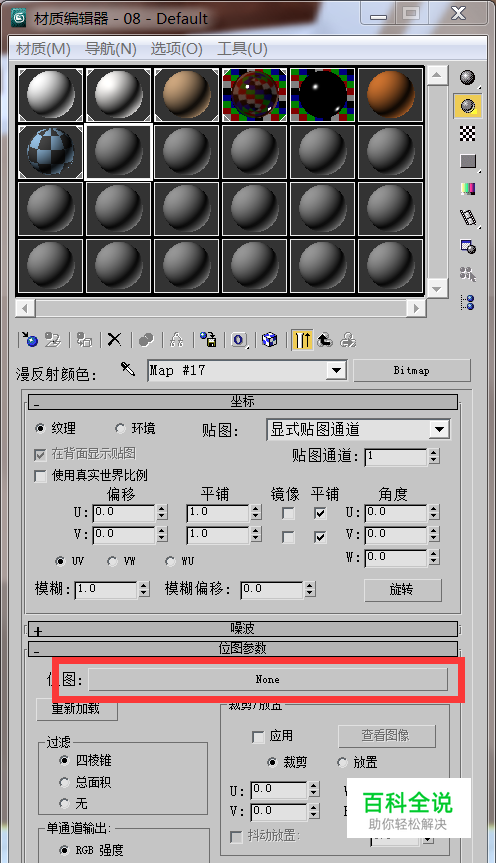Collapse the 坐标 rollout
Viewport: 496px width, 863px height.
coord(243,402)
